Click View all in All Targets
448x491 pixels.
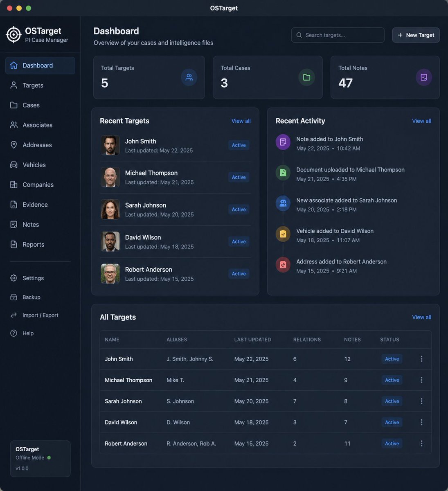click(421, 318)
